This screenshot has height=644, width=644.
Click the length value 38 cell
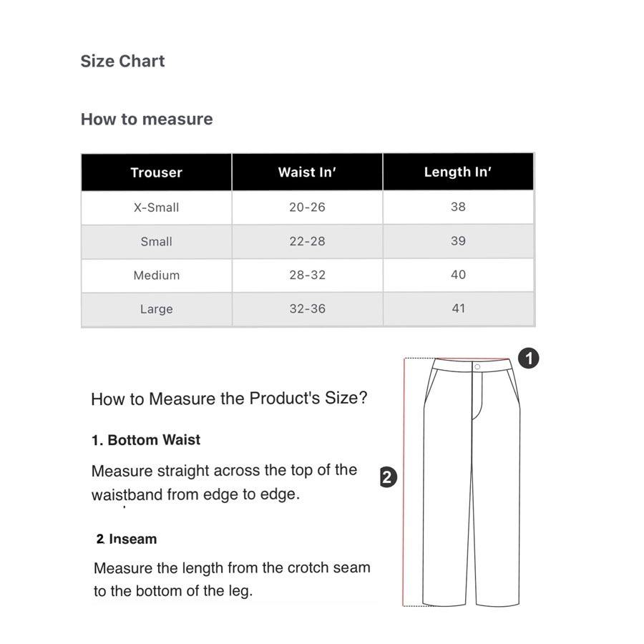pos(458,207)
